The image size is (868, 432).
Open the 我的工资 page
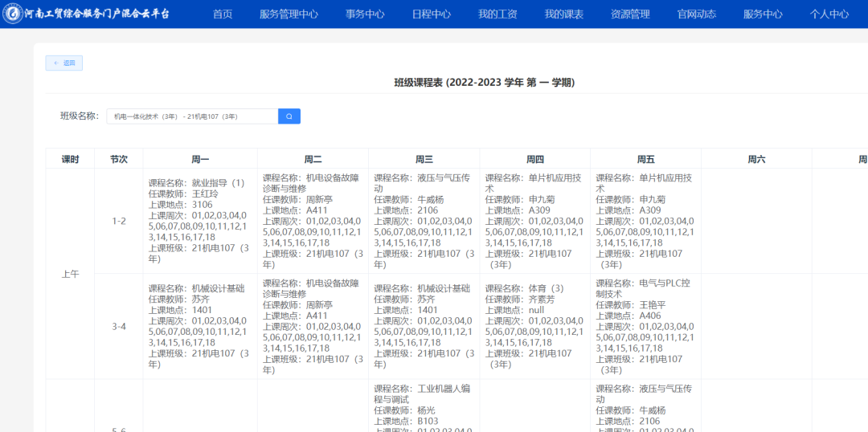497,14
